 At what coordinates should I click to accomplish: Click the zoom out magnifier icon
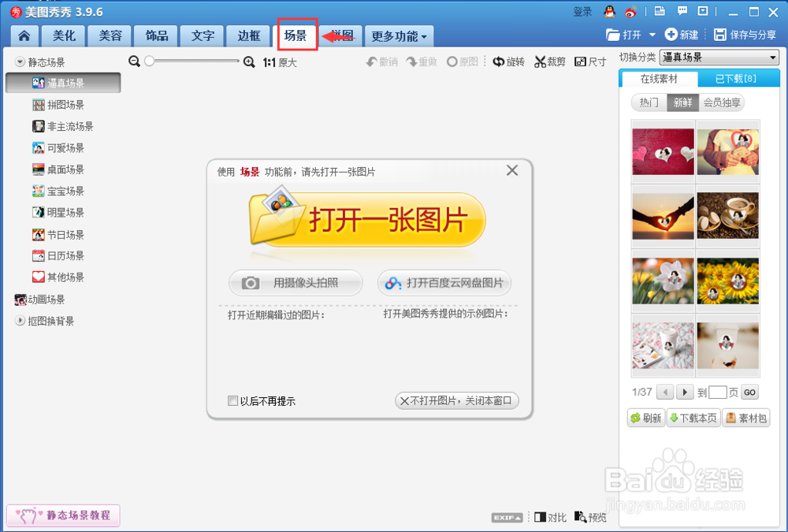coord(134,61)
